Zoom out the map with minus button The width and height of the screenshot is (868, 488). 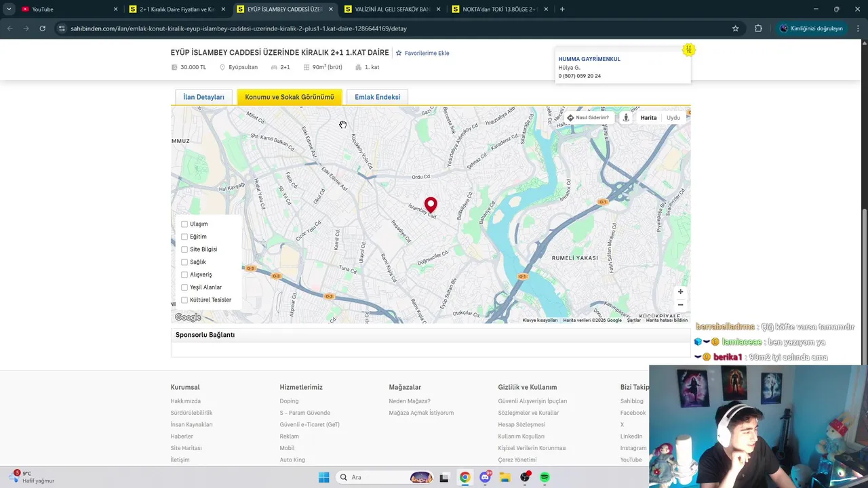tap(680, 305)
